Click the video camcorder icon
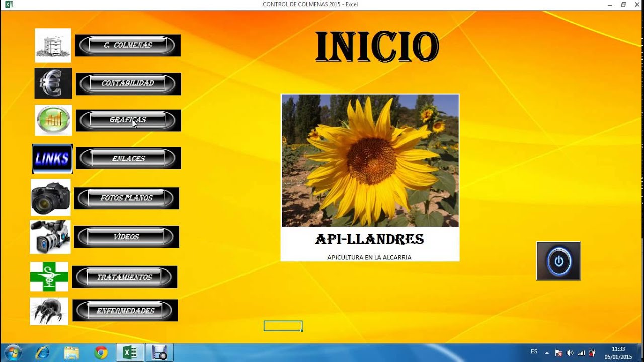The image size is (644, 362). tap(50, 237)
